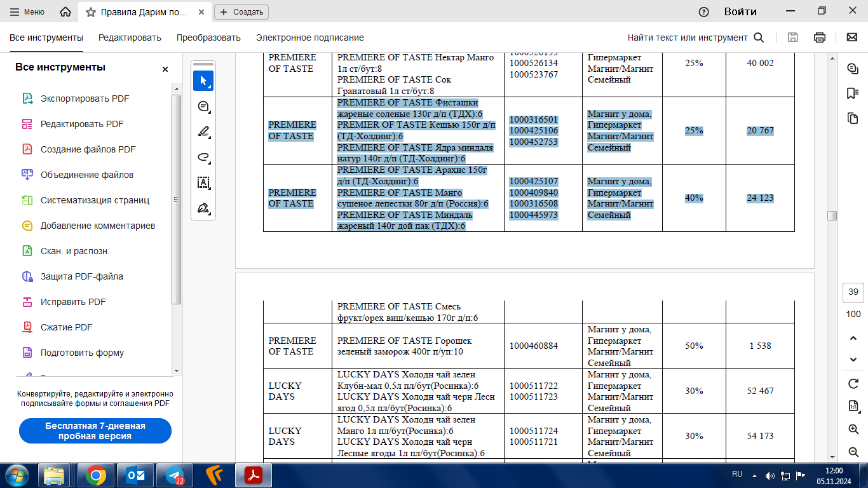Open the Bookmarks panel icon
This screenshot has height=488, width=868.
(853, 93)
